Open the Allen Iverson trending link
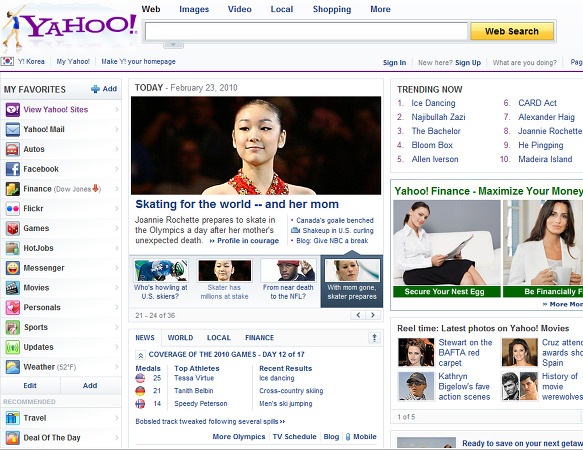 (435, 159)
